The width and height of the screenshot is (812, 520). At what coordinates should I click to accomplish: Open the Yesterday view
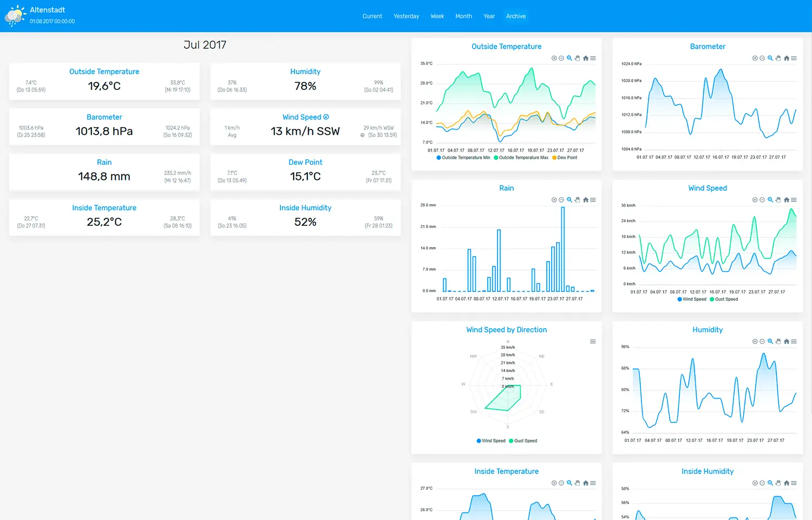[x=407, y=16]
